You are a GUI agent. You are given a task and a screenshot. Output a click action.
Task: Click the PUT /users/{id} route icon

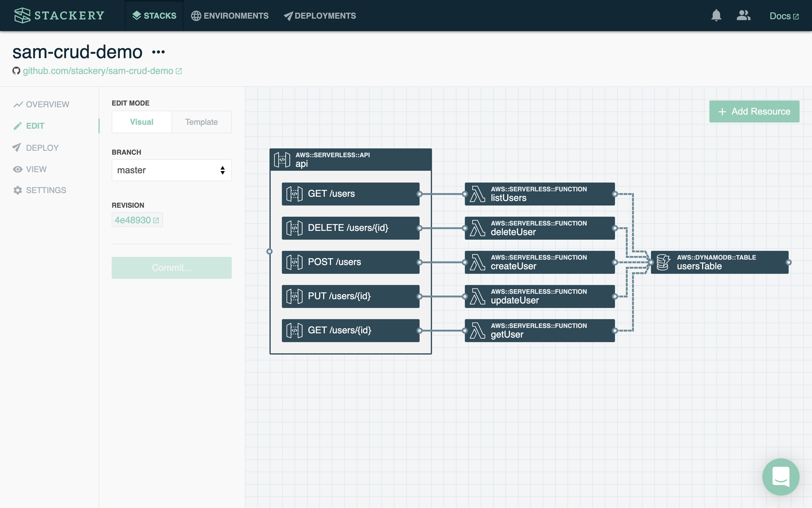pyautogui.click(x=294, y=296)
